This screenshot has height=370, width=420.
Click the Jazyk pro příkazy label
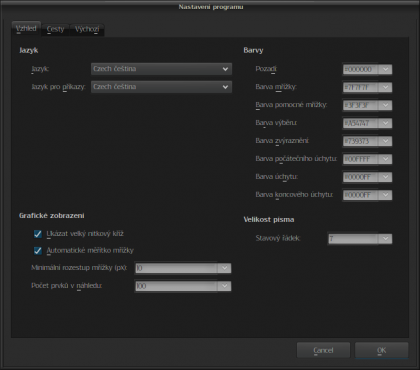[x=58, y=87]
